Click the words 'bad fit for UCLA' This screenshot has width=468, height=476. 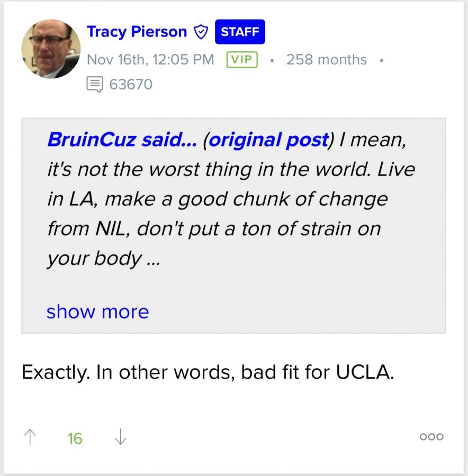click(x=318, y=372)
